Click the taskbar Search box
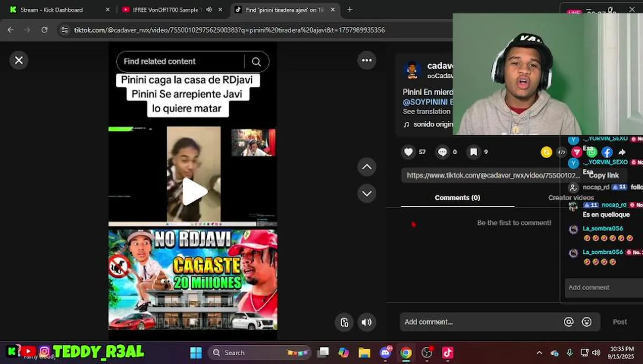 point(259,353)
